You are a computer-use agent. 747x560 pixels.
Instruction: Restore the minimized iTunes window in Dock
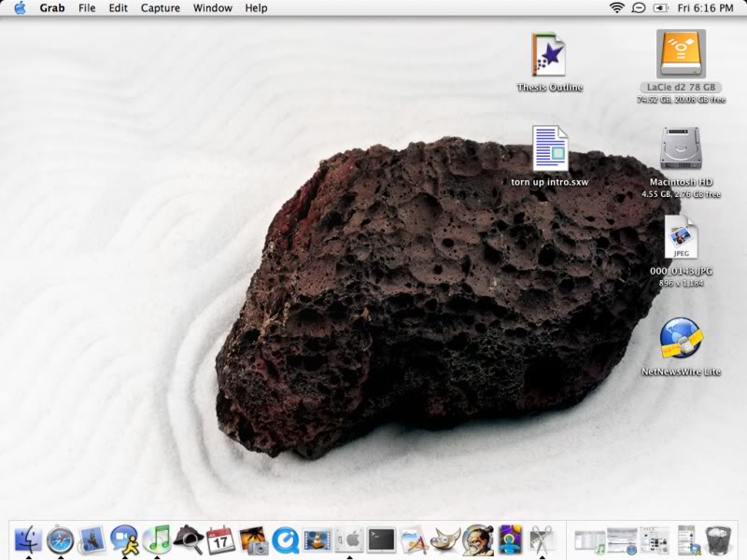click(x=589, y=541)
